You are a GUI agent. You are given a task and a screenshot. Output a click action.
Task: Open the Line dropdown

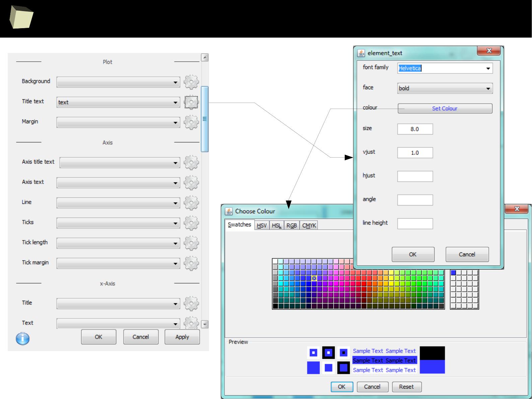click(118, 203)
